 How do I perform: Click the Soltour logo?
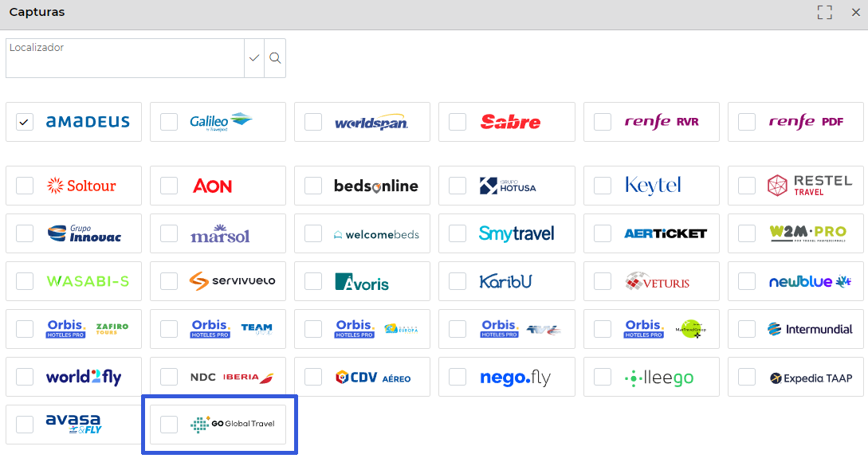tap(81, 186)
